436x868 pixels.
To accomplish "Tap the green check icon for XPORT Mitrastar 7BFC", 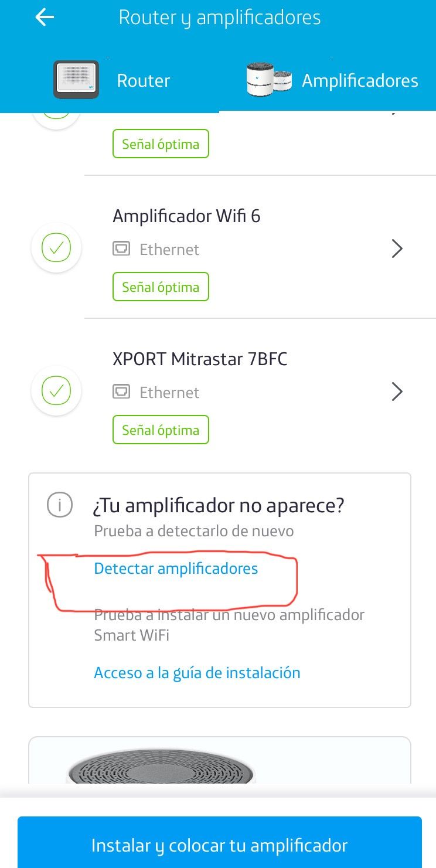I will 56,391.
